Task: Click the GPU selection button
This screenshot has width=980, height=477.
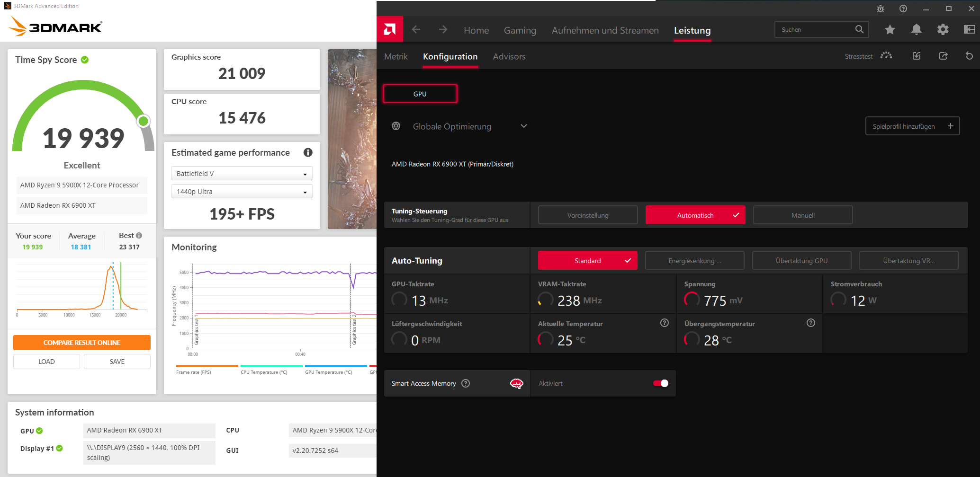Action: pos(420,94)
